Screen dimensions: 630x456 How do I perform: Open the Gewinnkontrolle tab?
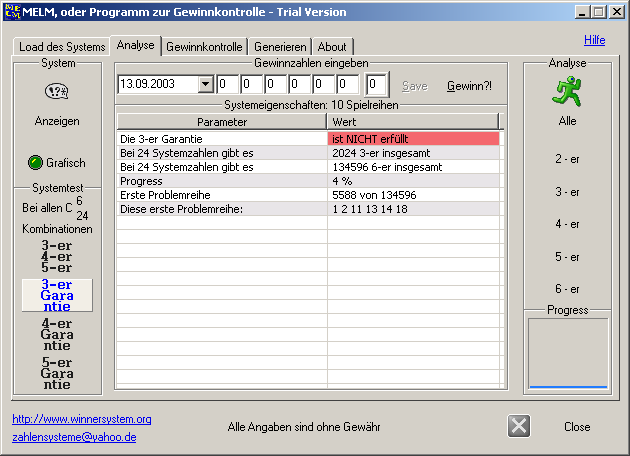pos(204,47)
